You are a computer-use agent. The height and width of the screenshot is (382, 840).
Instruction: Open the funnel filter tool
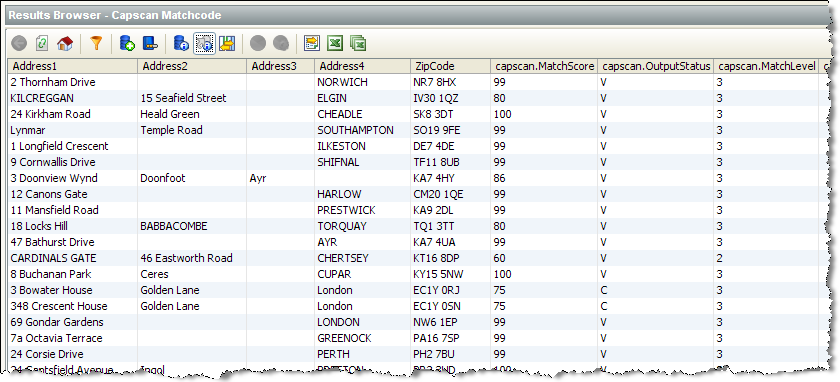(96, 43)
